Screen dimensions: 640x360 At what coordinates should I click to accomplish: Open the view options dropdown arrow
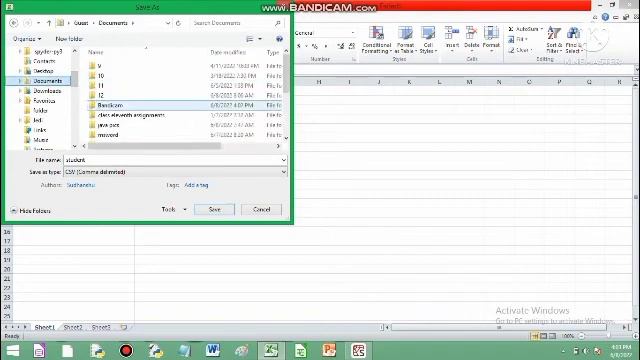pyautogui.click(x=260, y=39)
